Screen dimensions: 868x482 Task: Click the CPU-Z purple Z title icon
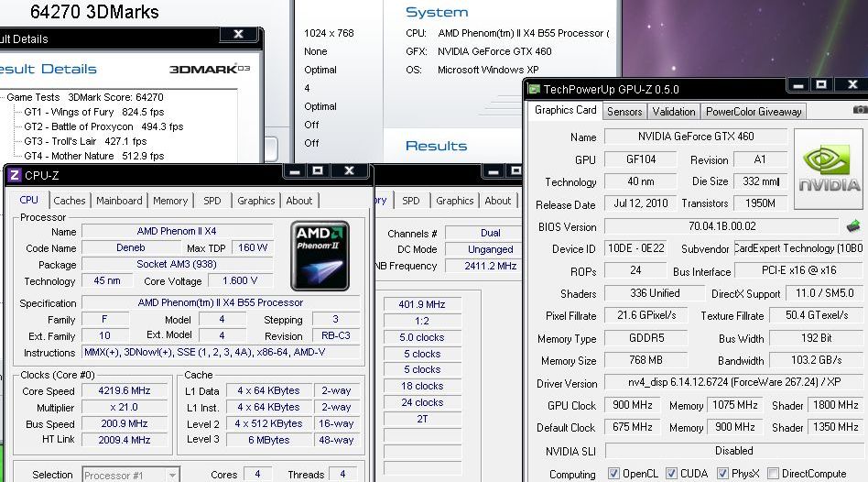[15, 176]
